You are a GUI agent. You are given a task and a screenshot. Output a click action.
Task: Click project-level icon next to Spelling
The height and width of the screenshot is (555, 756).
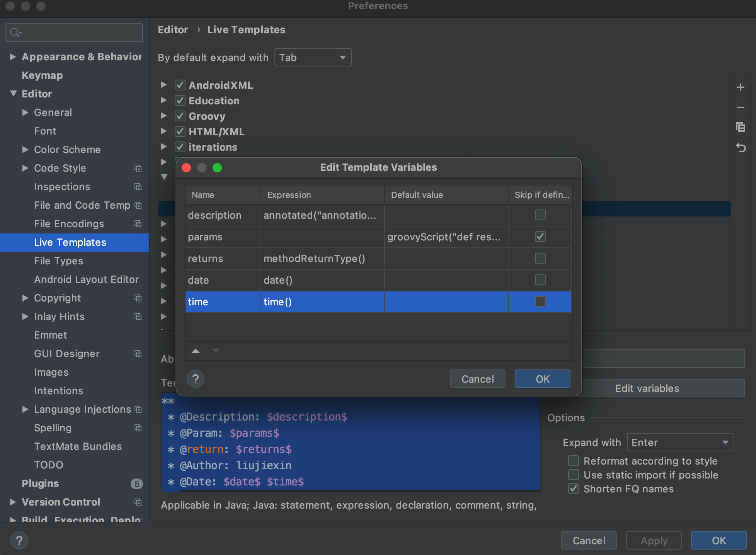pyautogui.click(x=138, y=428)
